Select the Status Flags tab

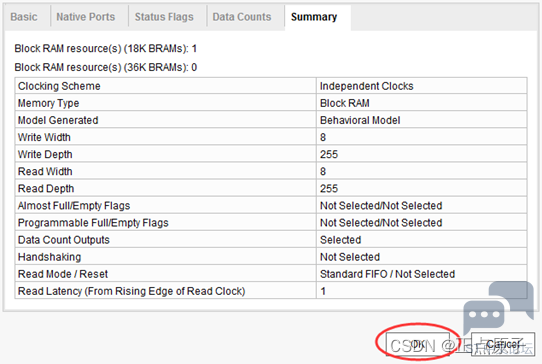[x=164, y=17]
